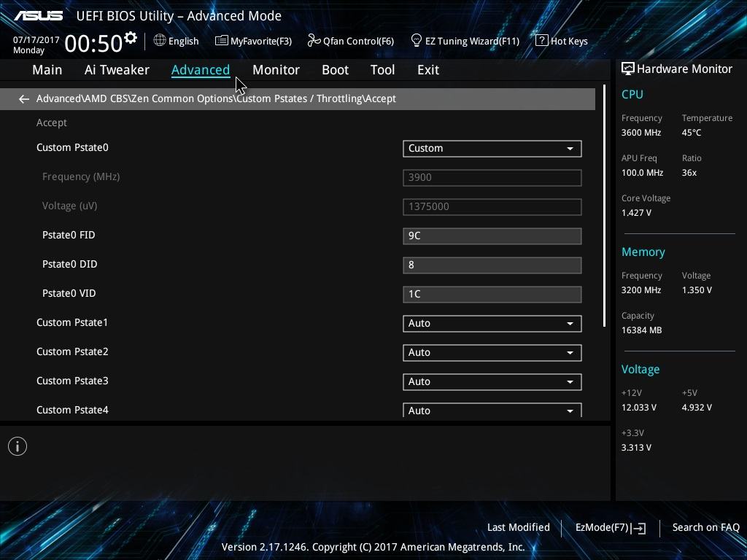Click the Custom Pstate0 label
Viewport: 747px width, 560px height.
(x=72, y=147)
